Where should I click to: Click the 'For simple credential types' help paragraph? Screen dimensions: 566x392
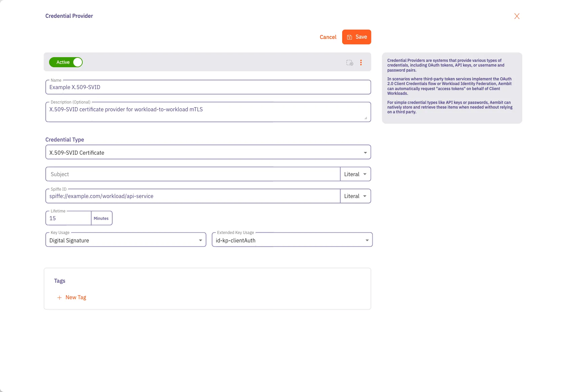tap(450, 107)
